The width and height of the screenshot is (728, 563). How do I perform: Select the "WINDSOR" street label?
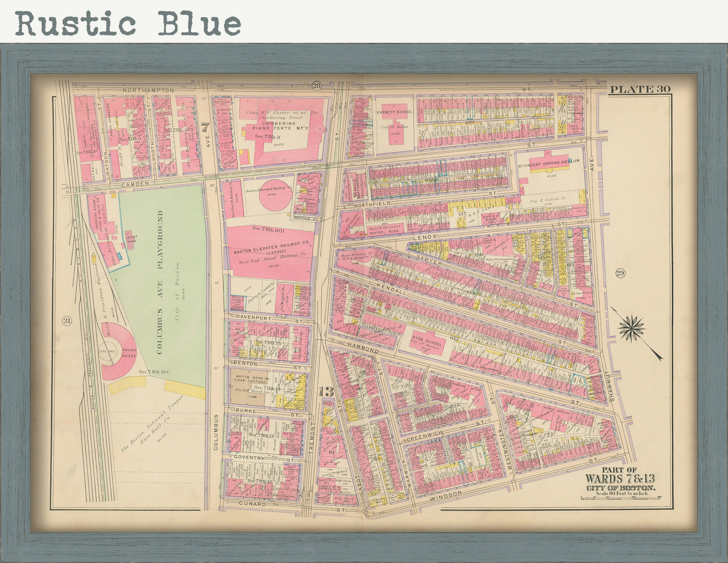445,496
